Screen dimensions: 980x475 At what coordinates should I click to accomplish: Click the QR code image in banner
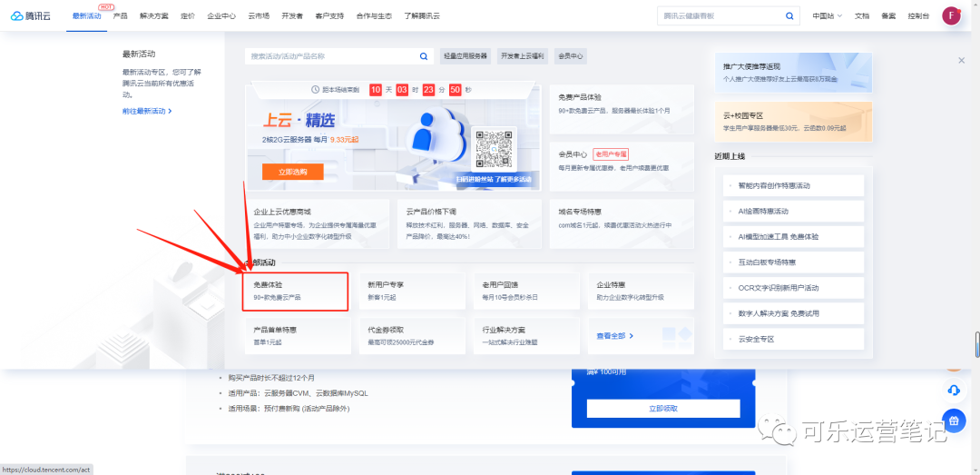click(x=494, y=149)
